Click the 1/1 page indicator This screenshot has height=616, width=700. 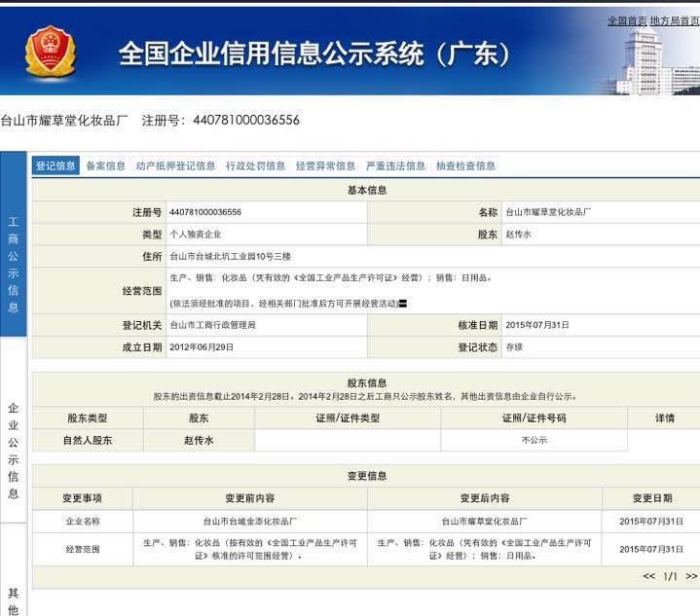pyautogui.click(x=670, y=576)
